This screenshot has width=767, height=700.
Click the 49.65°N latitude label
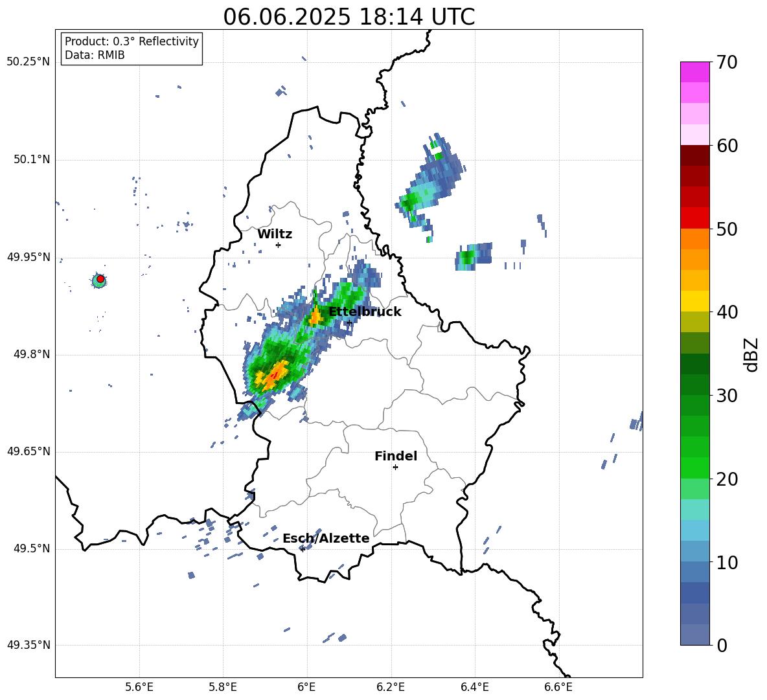click(29, 451)
